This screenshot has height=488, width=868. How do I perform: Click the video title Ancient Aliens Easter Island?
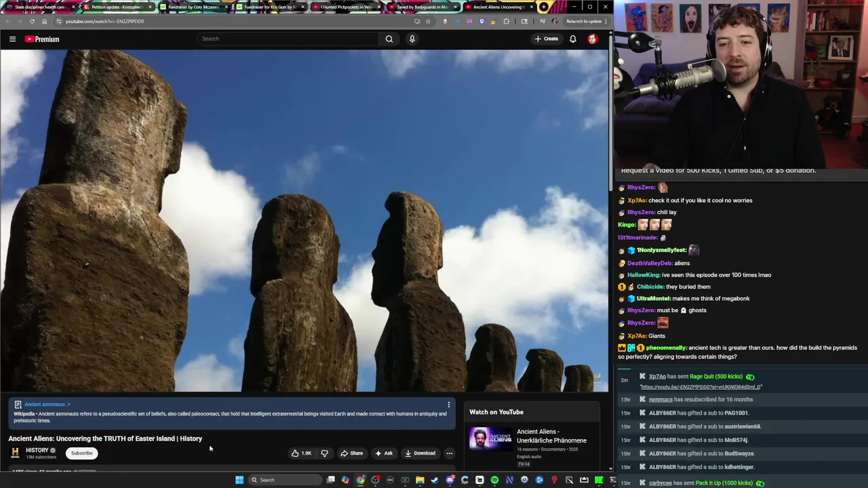pos(105,439)
